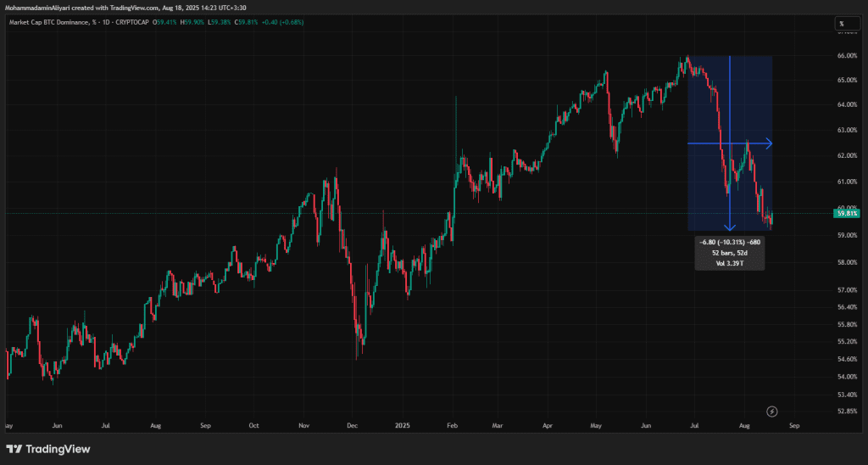The width and height of the screenshot is (868, 465).
Task: Click the Feb label on the time axis
Action: [452, 427]
